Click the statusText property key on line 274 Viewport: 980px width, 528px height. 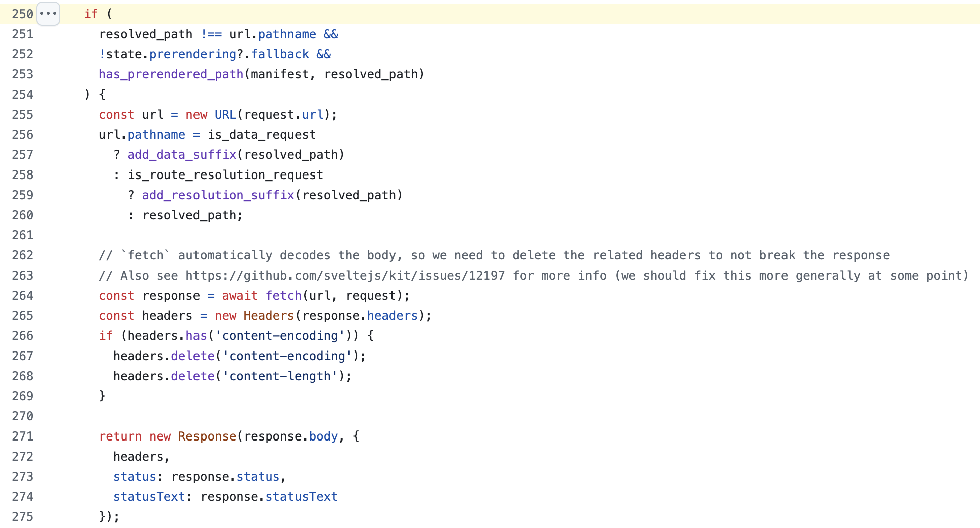[149, 497]
